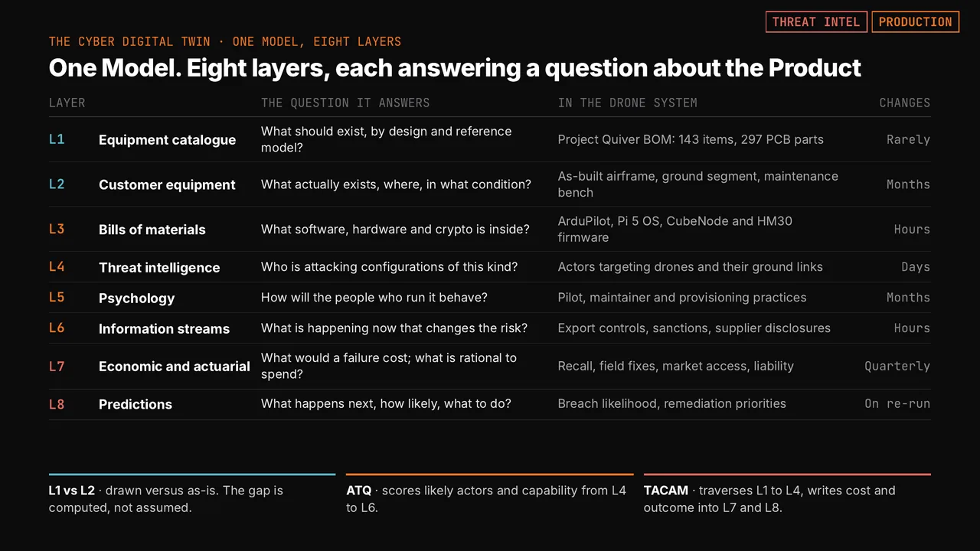Select the L5 layer label
The width and height of the screenshot is (980, 551).
(x=57, y=298)
